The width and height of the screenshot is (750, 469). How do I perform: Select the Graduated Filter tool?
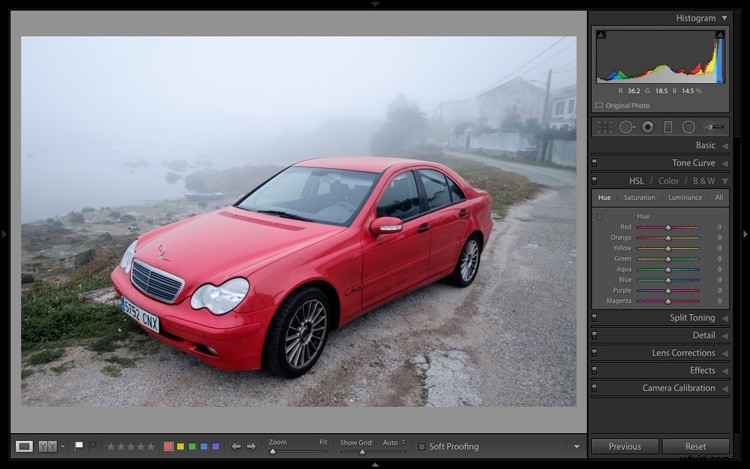tap(668, 127)
